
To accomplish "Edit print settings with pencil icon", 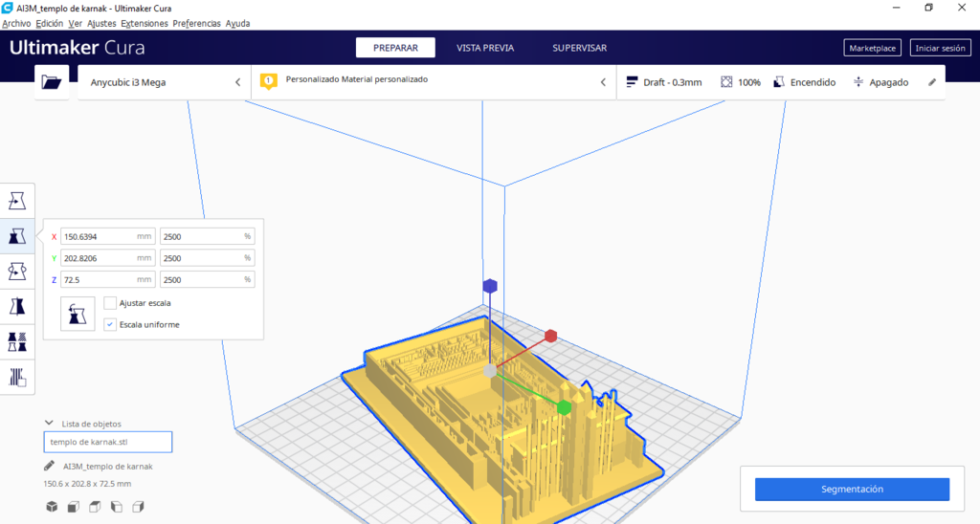I will (x=932, y=82).
